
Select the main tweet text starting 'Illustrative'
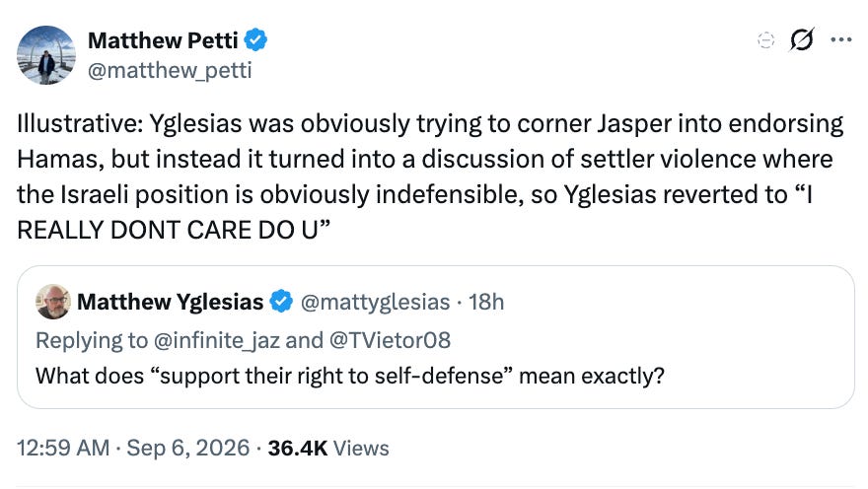430,176
